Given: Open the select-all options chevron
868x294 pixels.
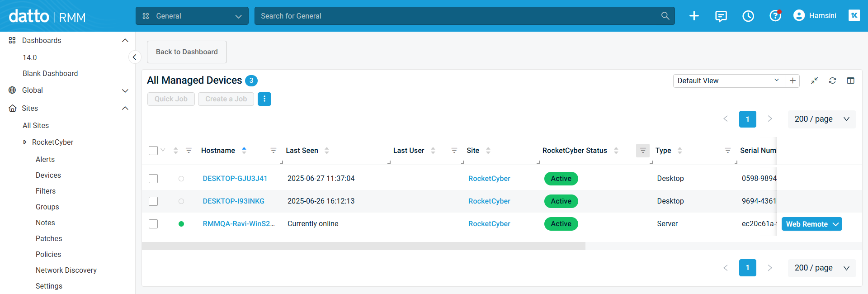Looking at the screenshot, I should click(163, 150).
